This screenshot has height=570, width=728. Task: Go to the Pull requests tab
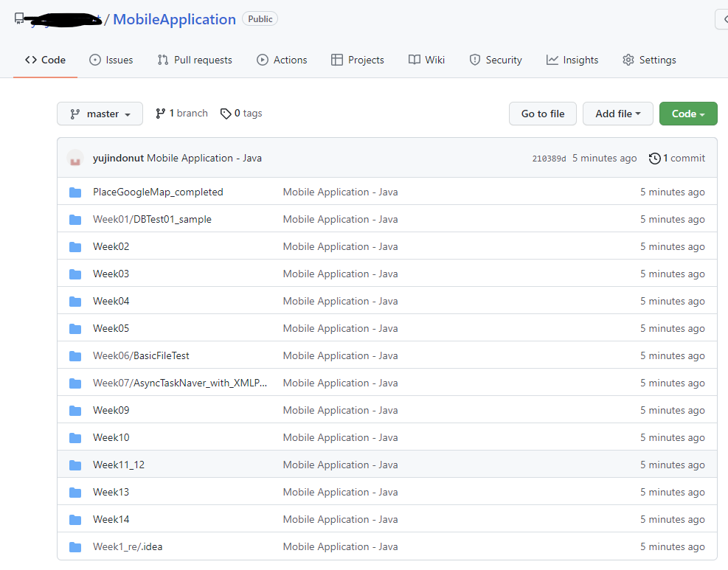click(x=195, y=60)
